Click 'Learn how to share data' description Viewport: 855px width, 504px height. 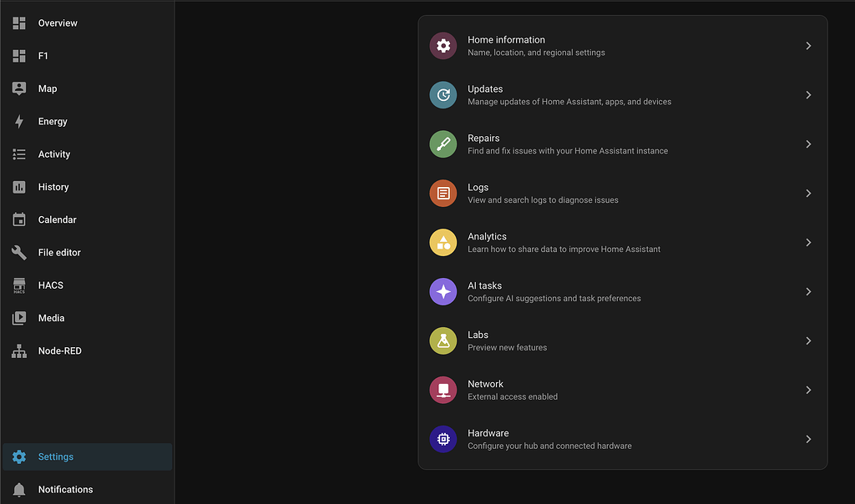pos(564,249)
